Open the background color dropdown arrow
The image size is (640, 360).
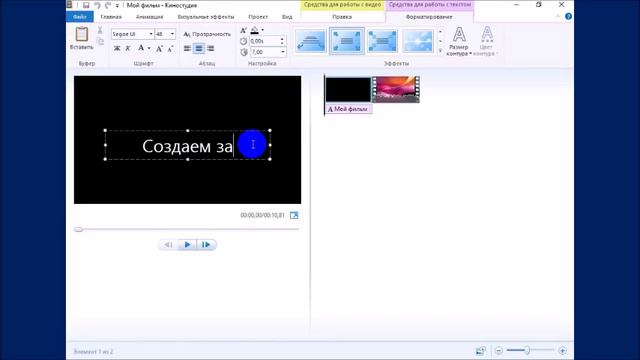262,30
